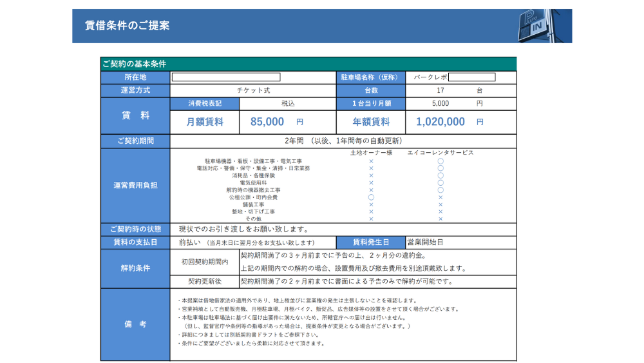Click the 消耗品・各種保険 row text

click(x=253, y=175)
